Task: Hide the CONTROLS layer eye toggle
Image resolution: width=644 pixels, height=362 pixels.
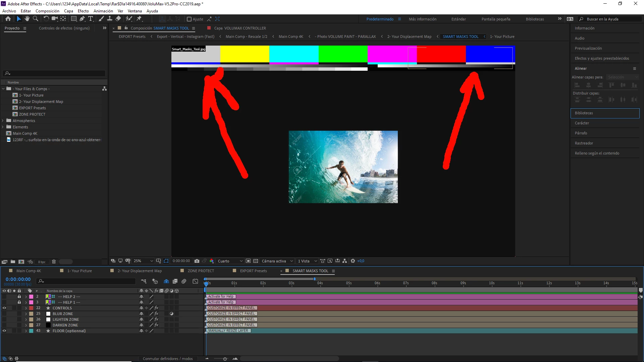Action: 4,308
